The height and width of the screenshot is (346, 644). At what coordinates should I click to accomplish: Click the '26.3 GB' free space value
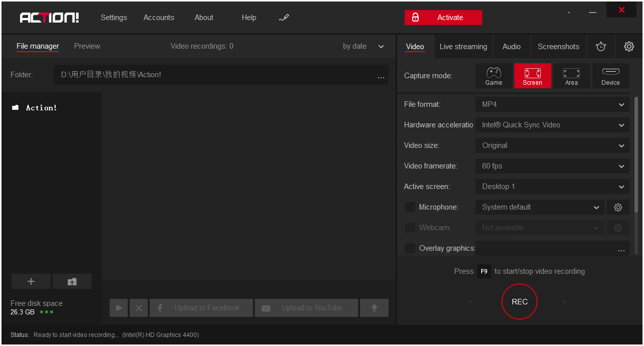click(23, 312)
